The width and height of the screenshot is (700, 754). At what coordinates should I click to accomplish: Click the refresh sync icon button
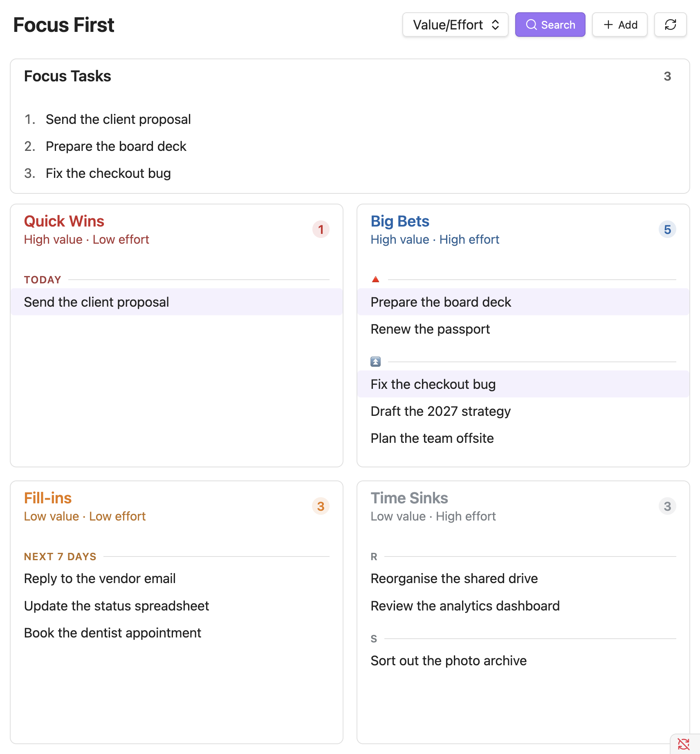click(670, 25)
